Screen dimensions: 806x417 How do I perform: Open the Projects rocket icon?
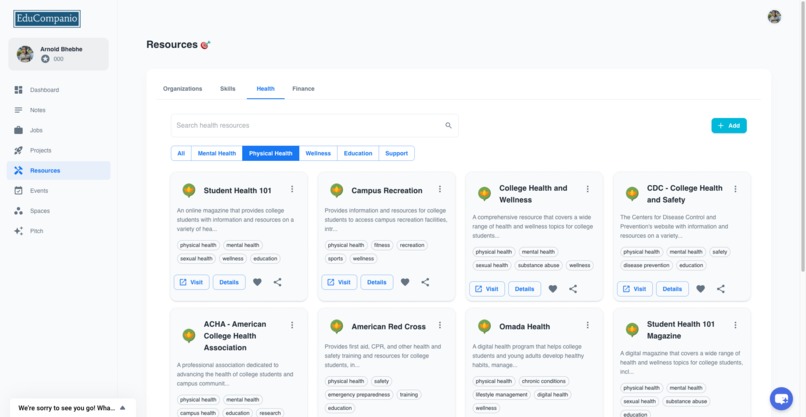pyautogui.click(x=19, y=150)
